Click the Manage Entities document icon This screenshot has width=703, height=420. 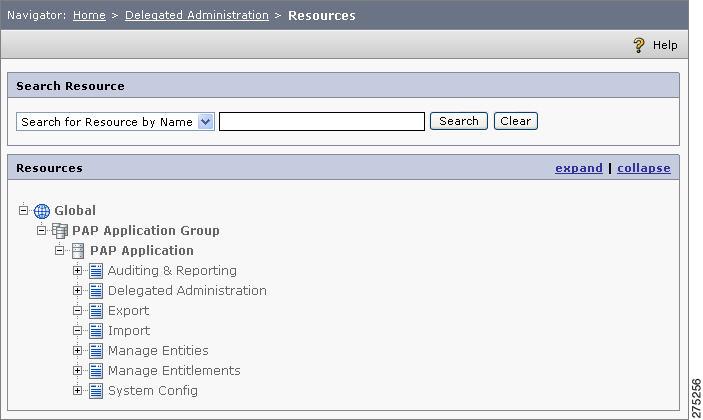[x=96, y=351]
